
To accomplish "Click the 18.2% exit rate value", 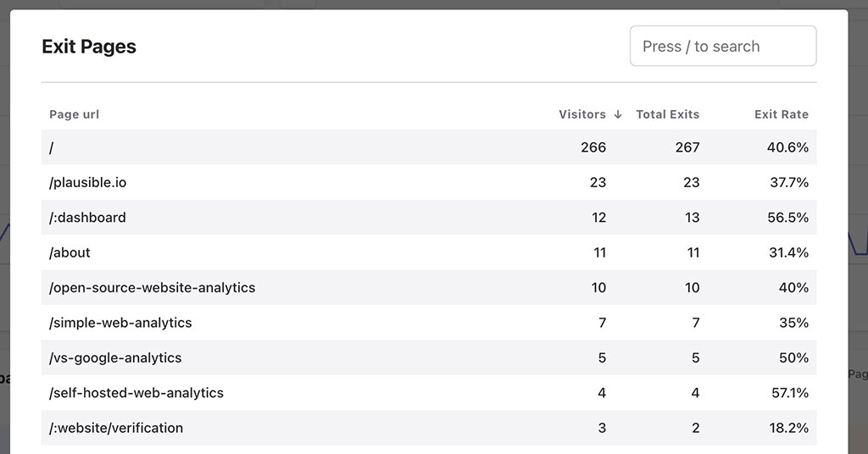I will pyautogui.click(x=787, y=428).
